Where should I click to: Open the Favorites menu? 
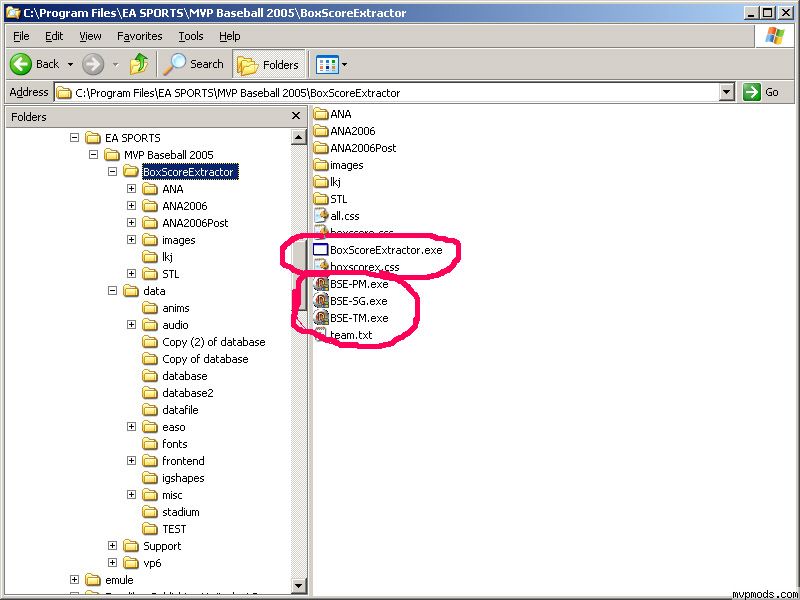click(x=139, y=36)
